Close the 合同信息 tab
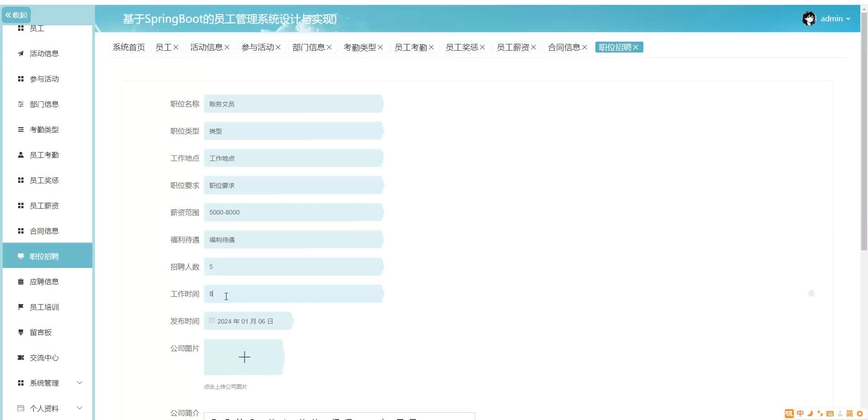The width and height of the screenshot is (868, 420). (x=585, y=47)
